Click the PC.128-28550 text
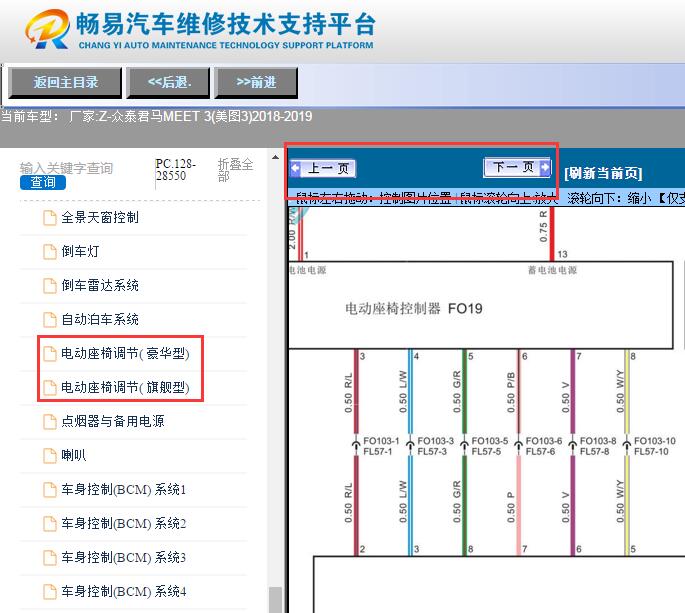Viewport: 685px width, 613px height. (x=176, y=170)
